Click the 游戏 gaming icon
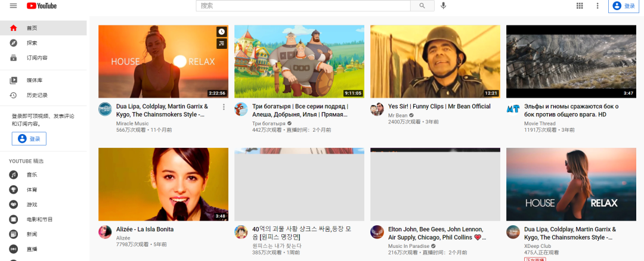This screenshot has width=644, height=261. 14,204
